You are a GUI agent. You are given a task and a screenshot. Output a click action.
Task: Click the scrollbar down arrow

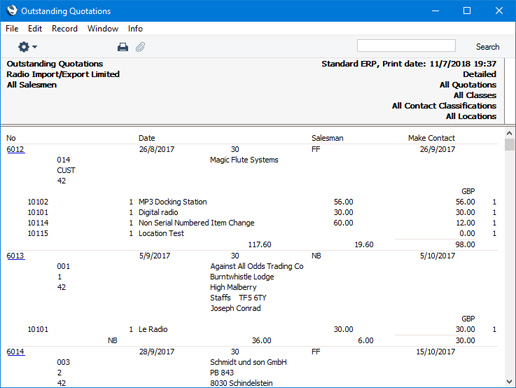[x=509, y=381]
